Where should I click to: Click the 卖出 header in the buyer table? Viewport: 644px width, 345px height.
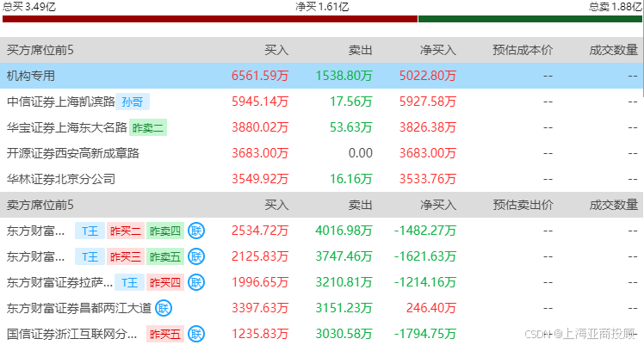click(360, 50)
